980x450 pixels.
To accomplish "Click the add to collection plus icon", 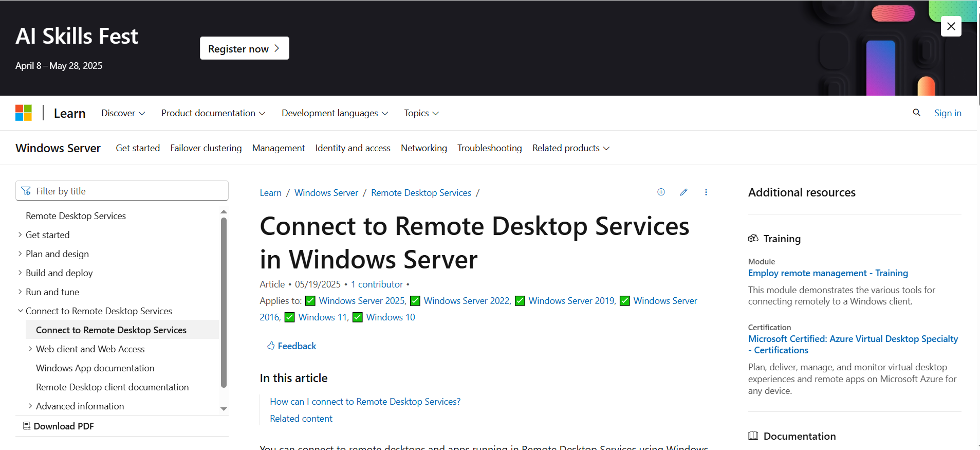I will click(661, 192).
